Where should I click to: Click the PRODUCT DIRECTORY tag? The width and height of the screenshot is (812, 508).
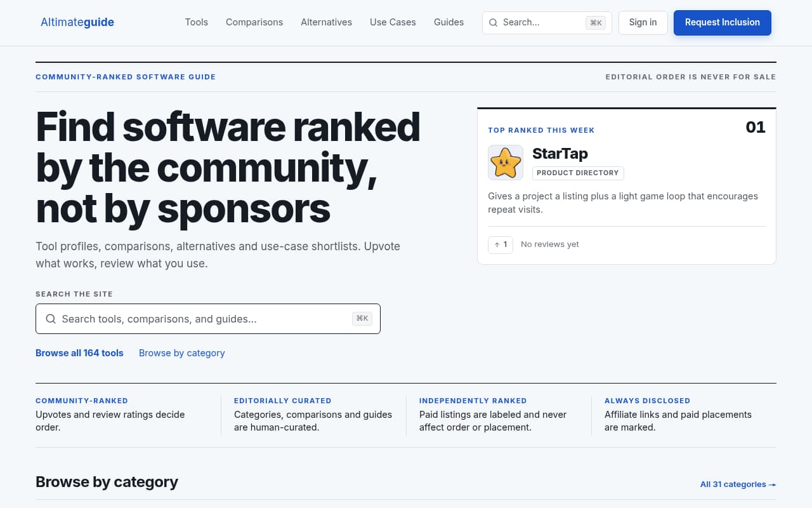[x=578, y=173]
